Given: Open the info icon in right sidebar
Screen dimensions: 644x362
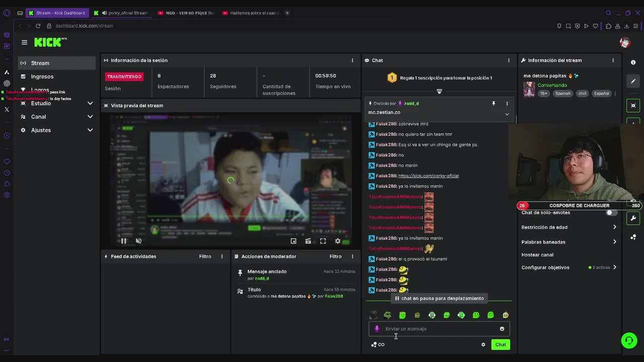Looking at the screenshot, I should (633, 62).
